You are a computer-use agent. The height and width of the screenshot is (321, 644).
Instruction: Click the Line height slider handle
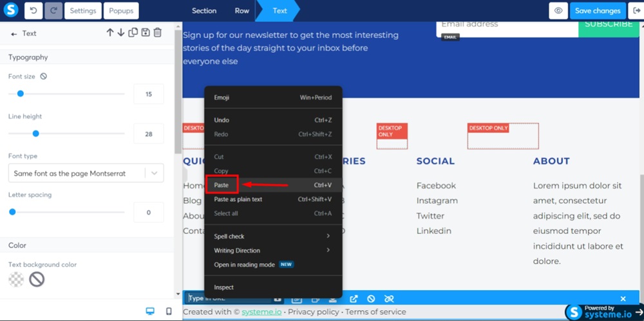pos(35,133)
